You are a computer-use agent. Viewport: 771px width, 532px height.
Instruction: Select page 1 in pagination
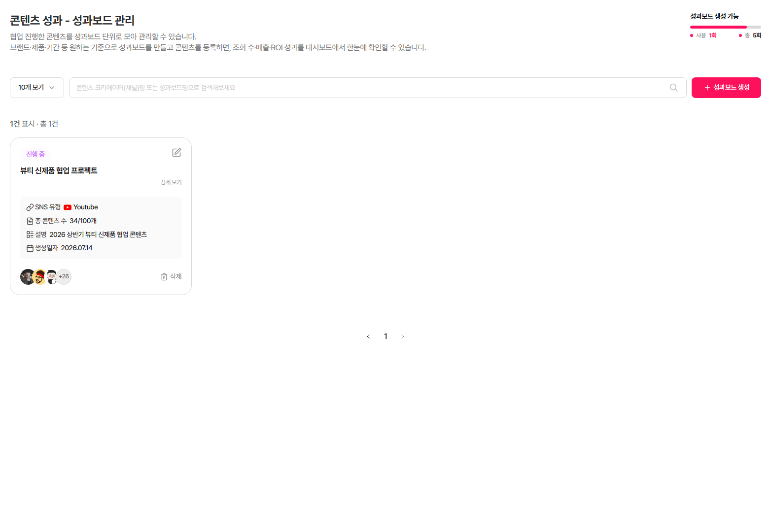pos(385,336)
